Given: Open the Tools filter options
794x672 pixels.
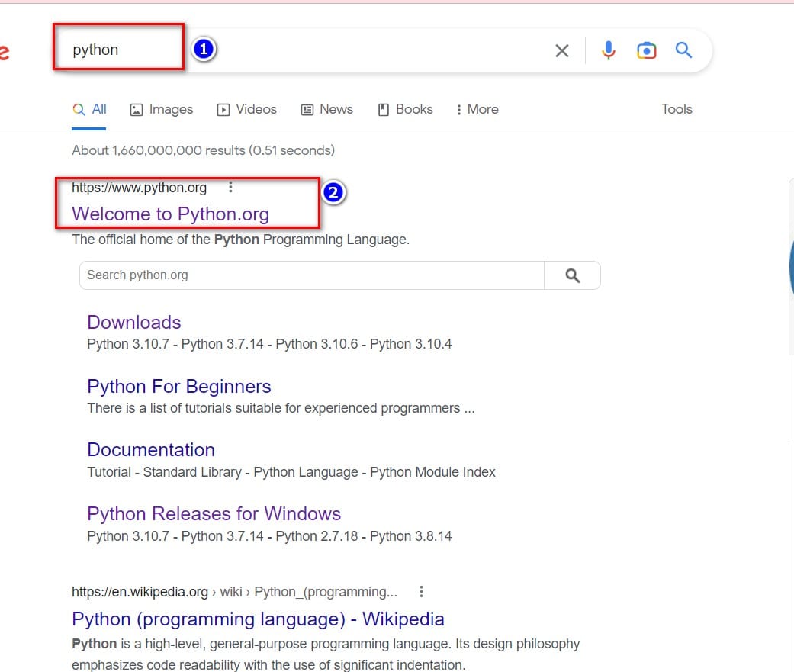Looking at the screenshot, I should (x=677, y=109).
